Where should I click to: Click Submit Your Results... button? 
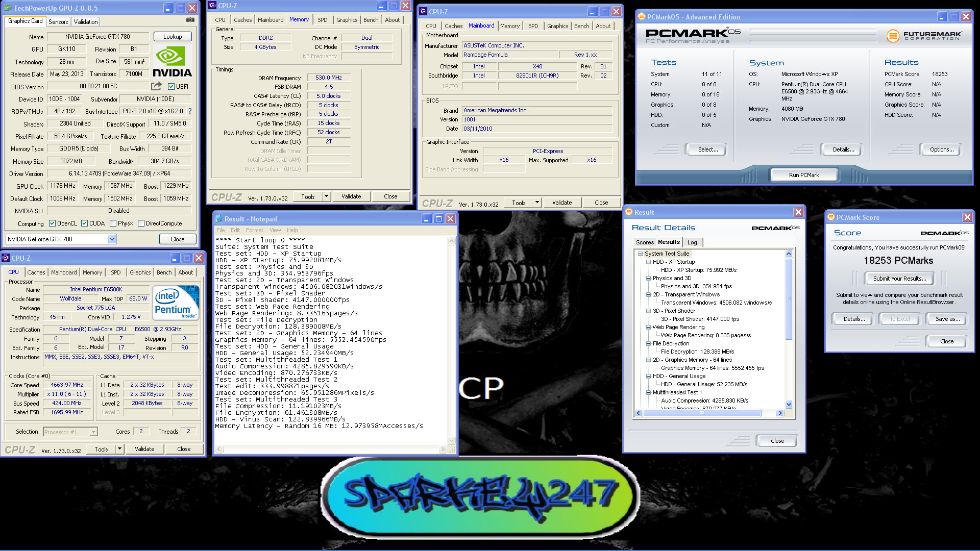[x=899, y=279]
